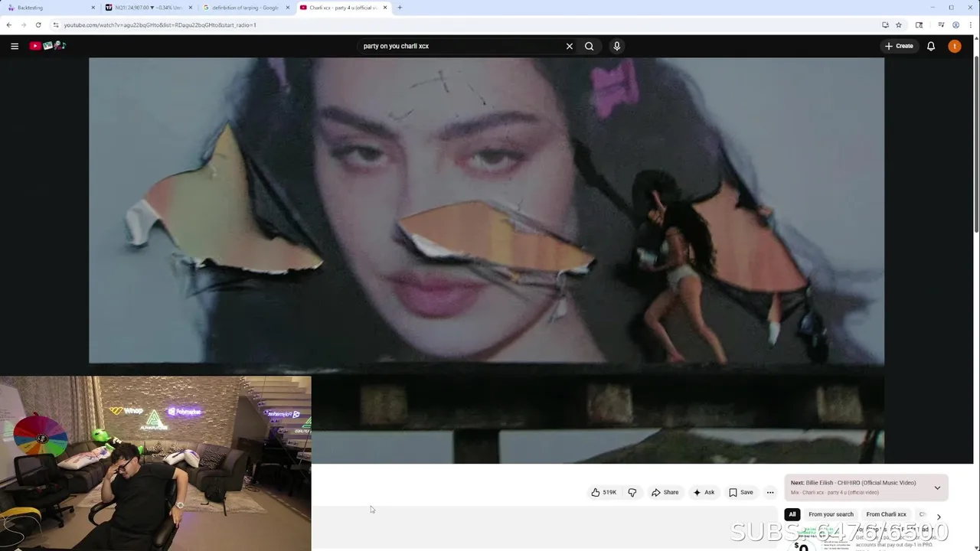
Task: Go back in browser history
Action: click(9, 25)
